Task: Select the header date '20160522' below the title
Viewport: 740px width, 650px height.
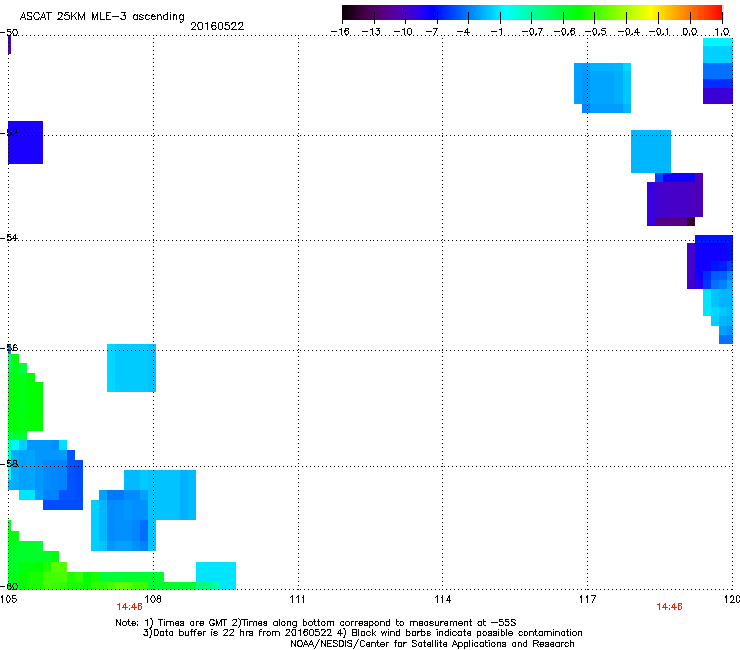Action: [217, 26]
